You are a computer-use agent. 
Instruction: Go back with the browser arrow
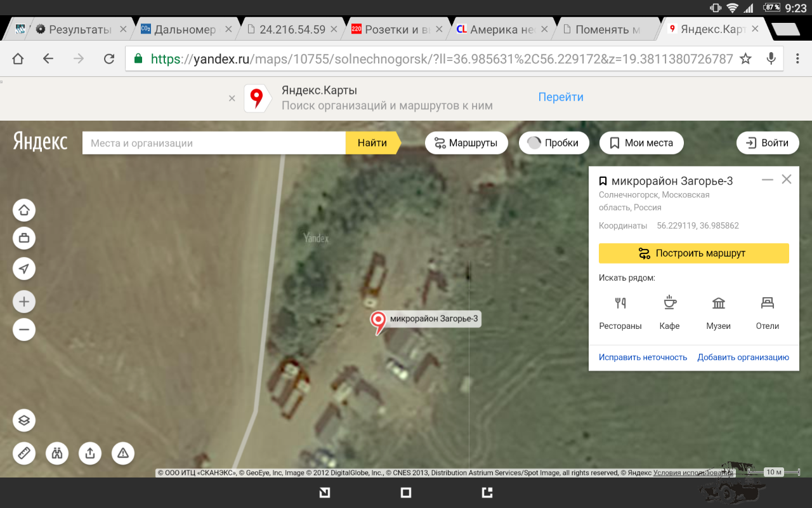click(48, 59)
